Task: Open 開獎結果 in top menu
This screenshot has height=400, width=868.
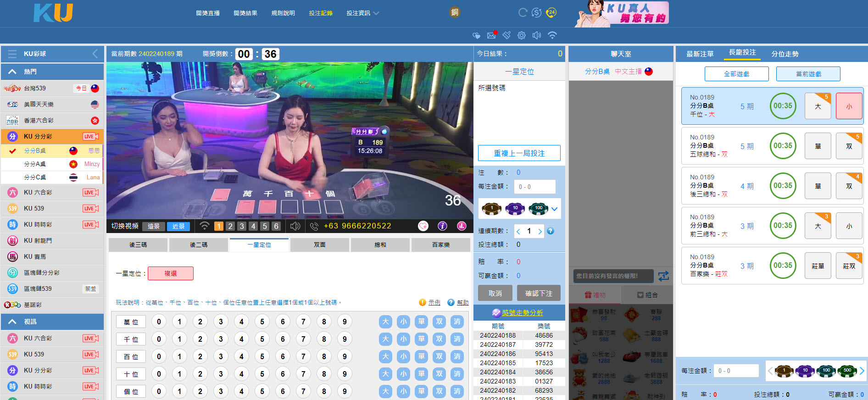Action: coord(245,13)
